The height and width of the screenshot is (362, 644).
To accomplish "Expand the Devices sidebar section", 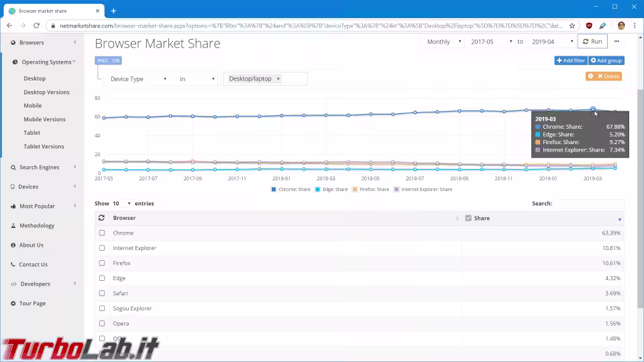I will click(43, 187).
